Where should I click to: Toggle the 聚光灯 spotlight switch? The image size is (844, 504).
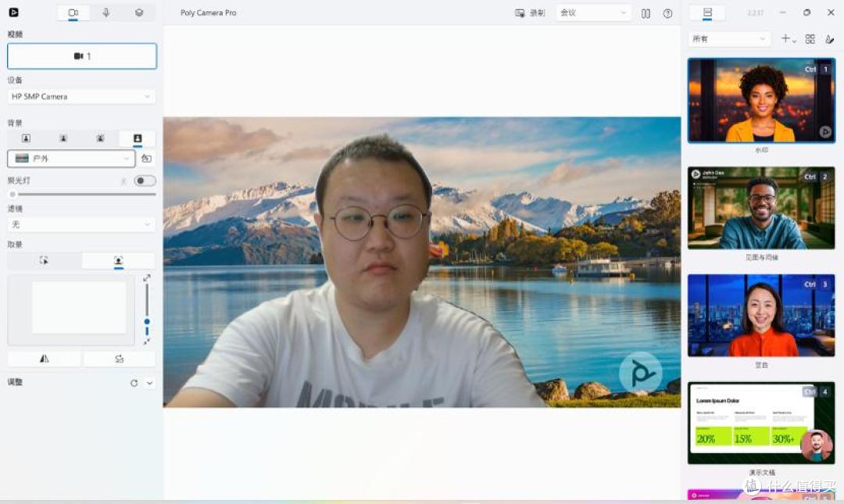[145, 181]
